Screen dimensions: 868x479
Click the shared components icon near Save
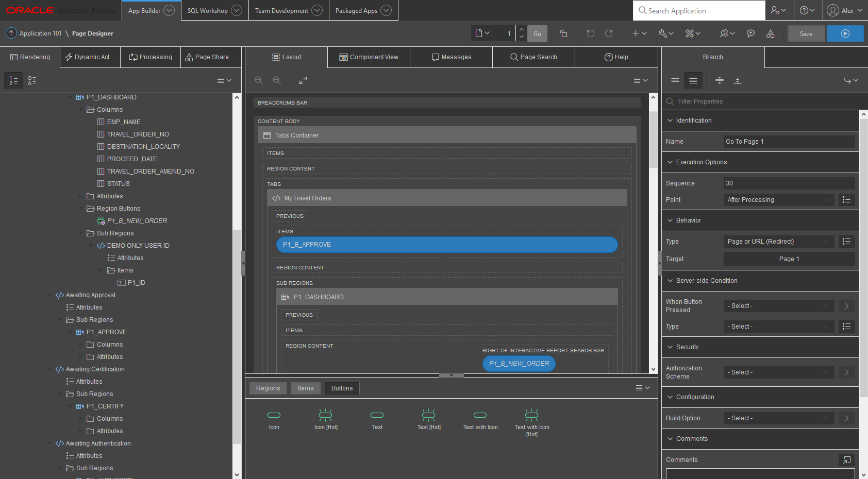[771, 33]
